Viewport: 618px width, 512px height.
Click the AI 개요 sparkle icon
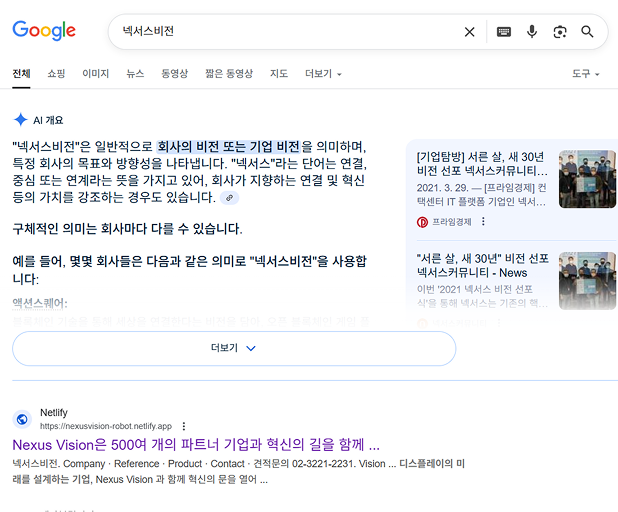[x=20, y=119]
